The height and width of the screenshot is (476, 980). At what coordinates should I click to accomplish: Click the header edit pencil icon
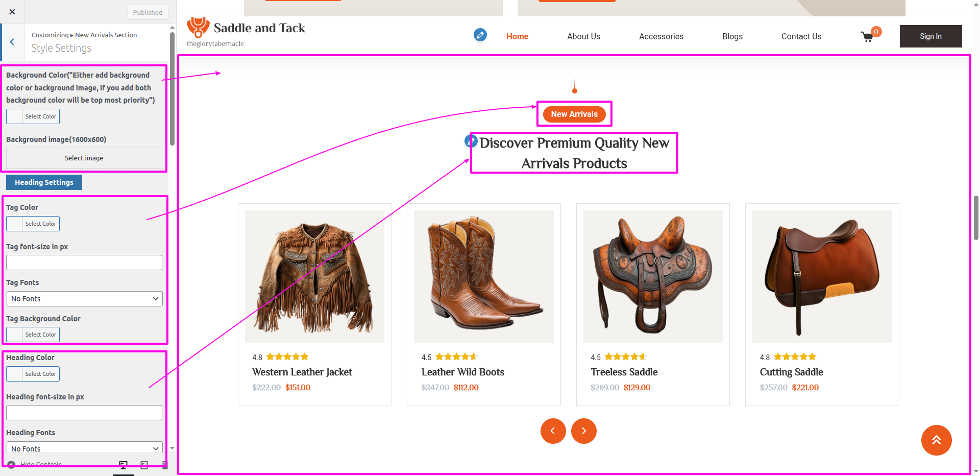tap(480, 35)
